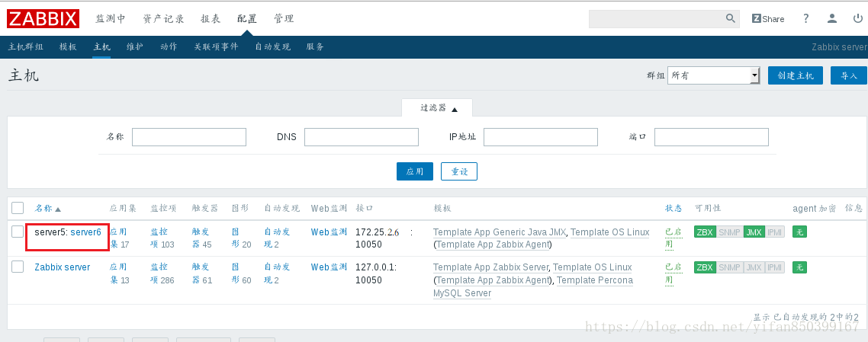868x342 pixels.
Task: Click the 导入 button
Action: (849, 75)
